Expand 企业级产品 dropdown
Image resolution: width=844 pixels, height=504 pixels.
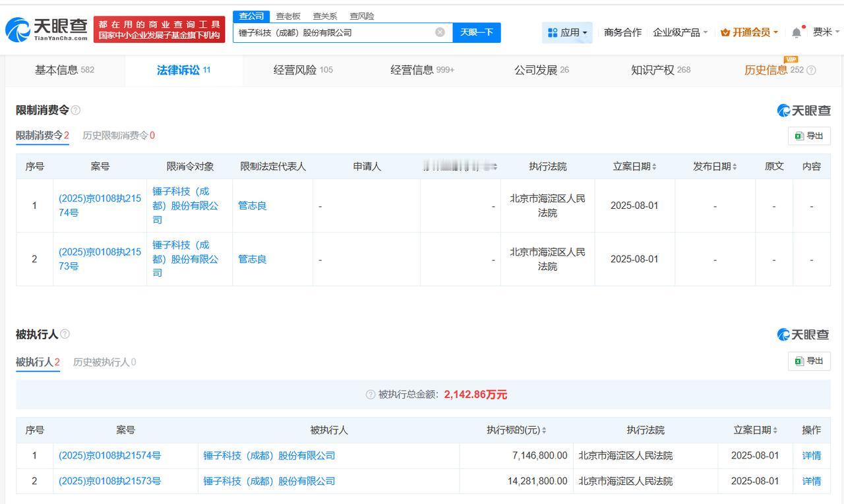(x=680, y=32)
